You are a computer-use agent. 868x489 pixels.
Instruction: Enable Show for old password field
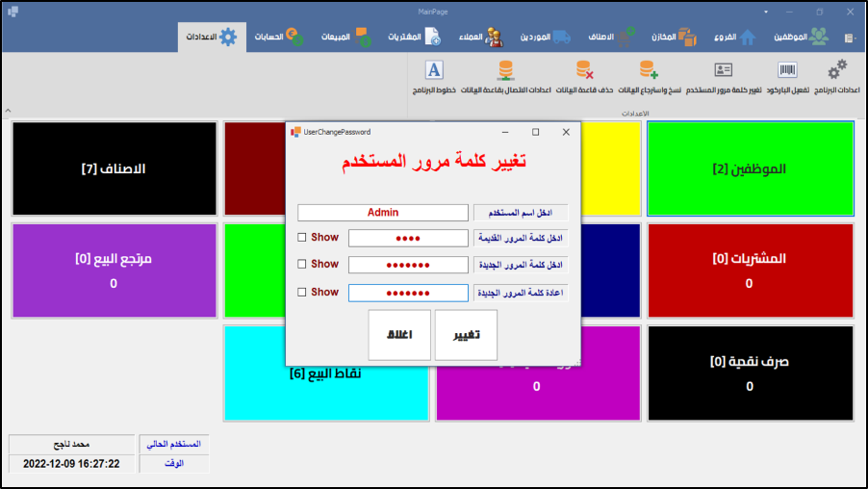[x=302, y=238]
